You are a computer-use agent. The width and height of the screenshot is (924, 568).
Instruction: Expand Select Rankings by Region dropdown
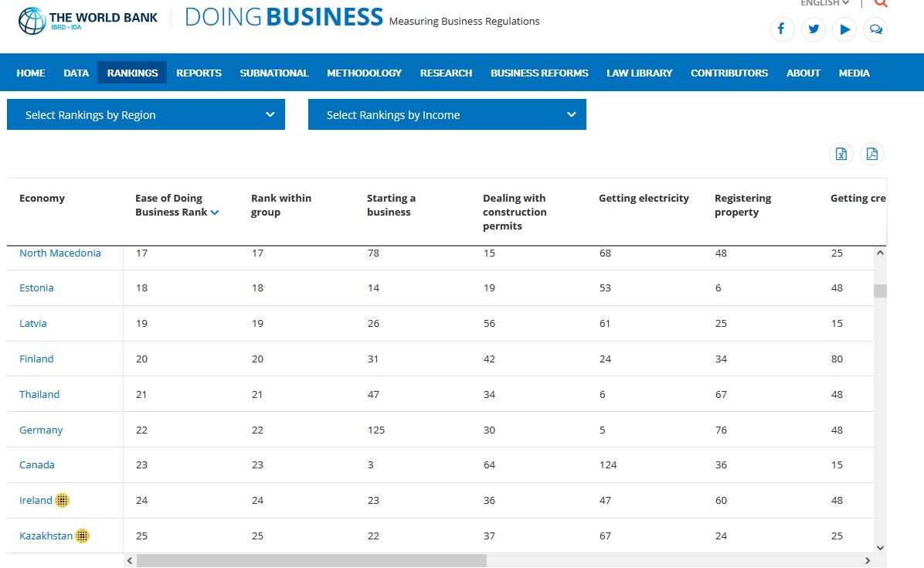pos(145,114)
